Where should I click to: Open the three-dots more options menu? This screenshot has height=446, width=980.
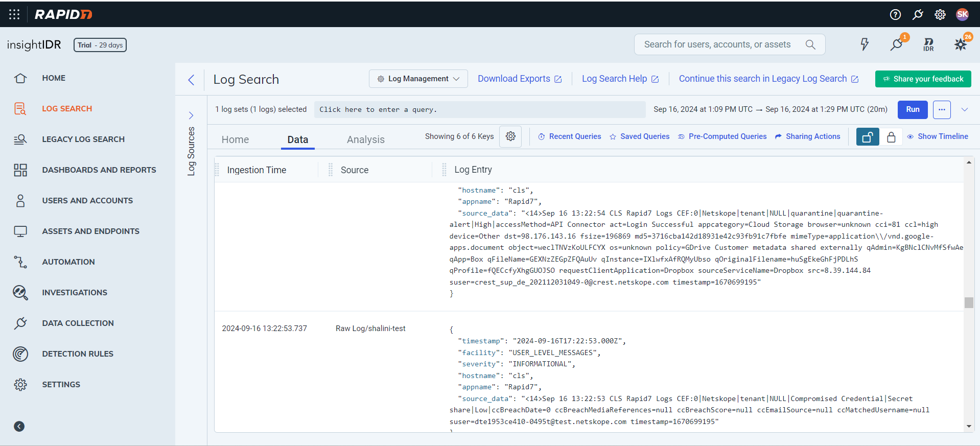pyautogui.click(x=942, y=109)
